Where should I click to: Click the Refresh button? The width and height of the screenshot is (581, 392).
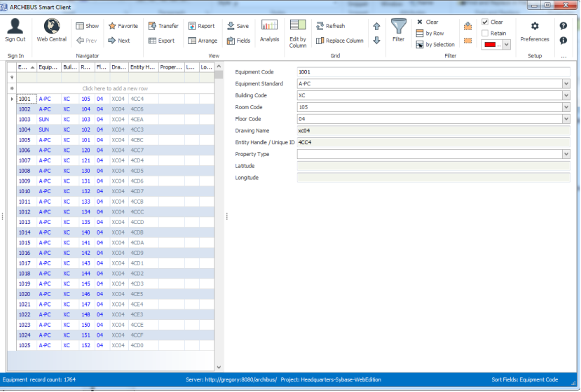(x=329, y=26)
